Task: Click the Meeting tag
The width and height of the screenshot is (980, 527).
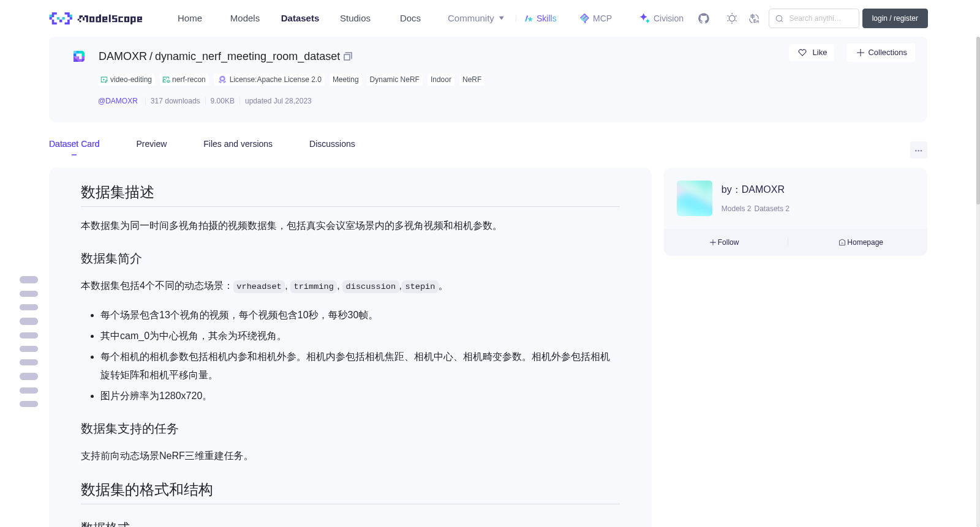Action: click(345, 80)
